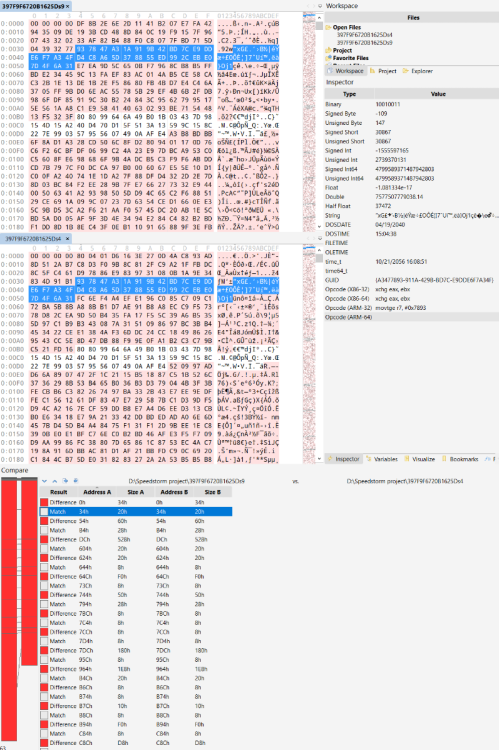
Task: Select the Difference row at address 964h
Action: (135, 669)
